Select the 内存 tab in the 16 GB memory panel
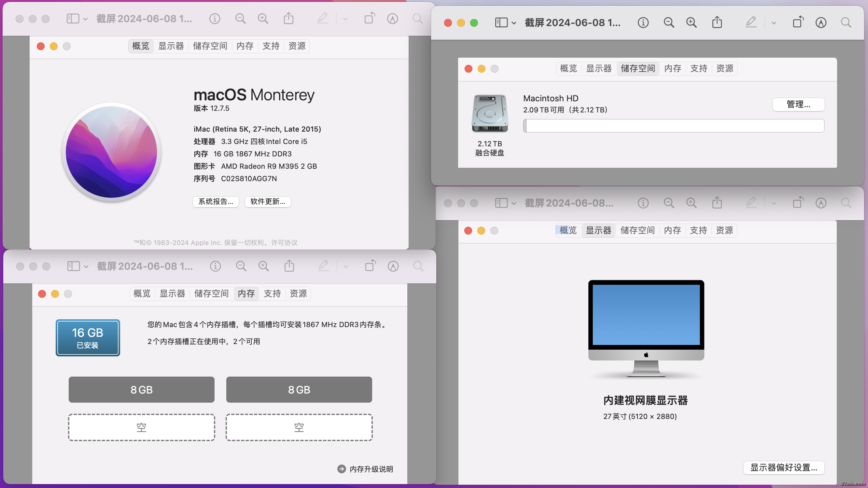The image size is (868, 488). coord(246,294)
